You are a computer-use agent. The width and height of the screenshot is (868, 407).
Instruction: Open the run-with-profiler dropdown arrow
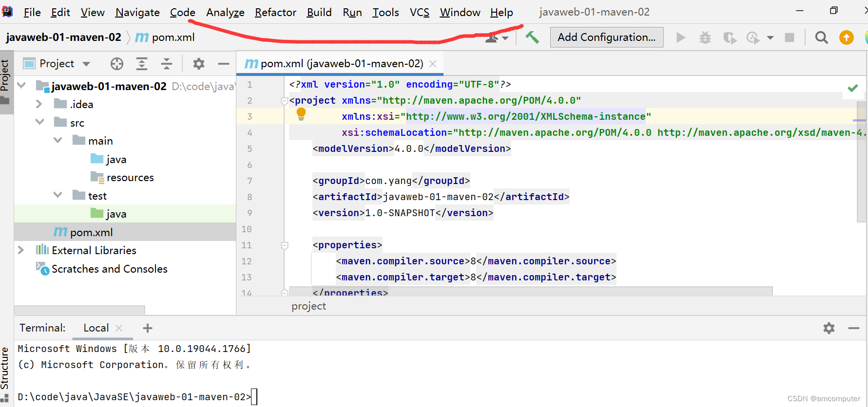(x=770, y=37)
